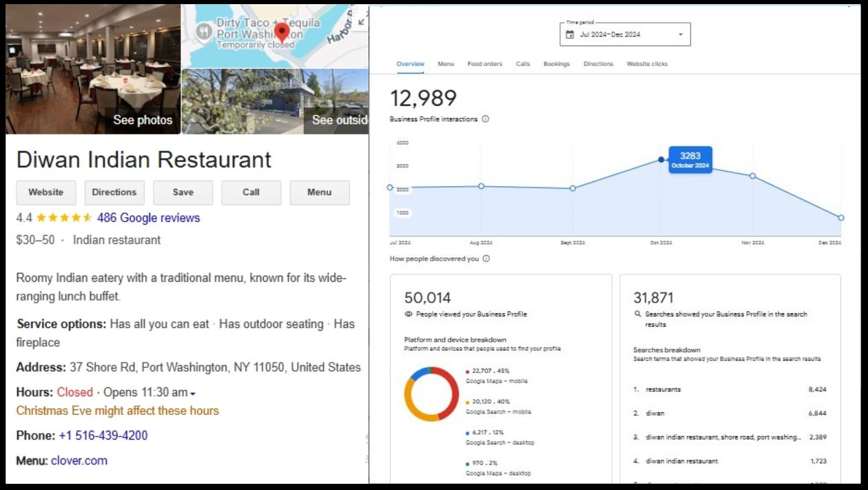Click the expand map arrow icon
Screen dimensions: 868x490
(361, 21)
